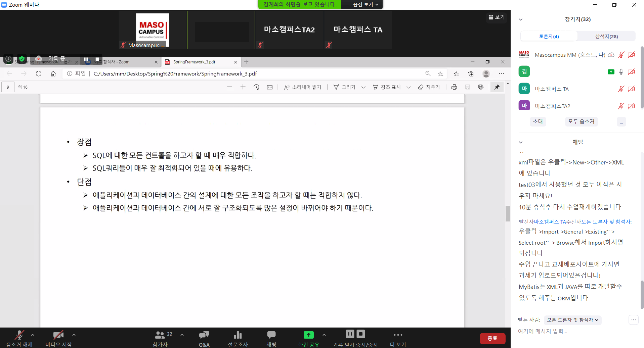Viewport: 644px width, 348px height.
Task: Open the 옵션 보기 dropdown
Action: [366, 4]
